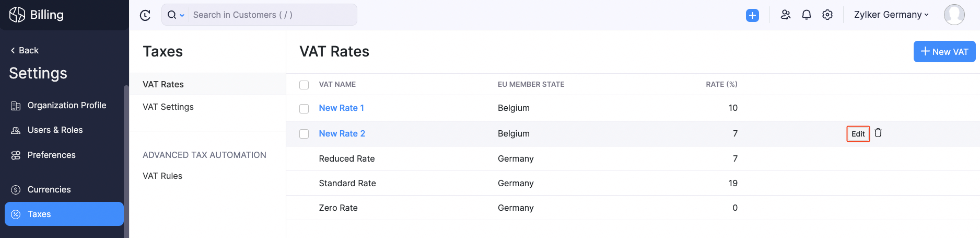Click the sidebar vertical scrollbar
This screenshot has height=238, width=980.
[x=126, y=157]
